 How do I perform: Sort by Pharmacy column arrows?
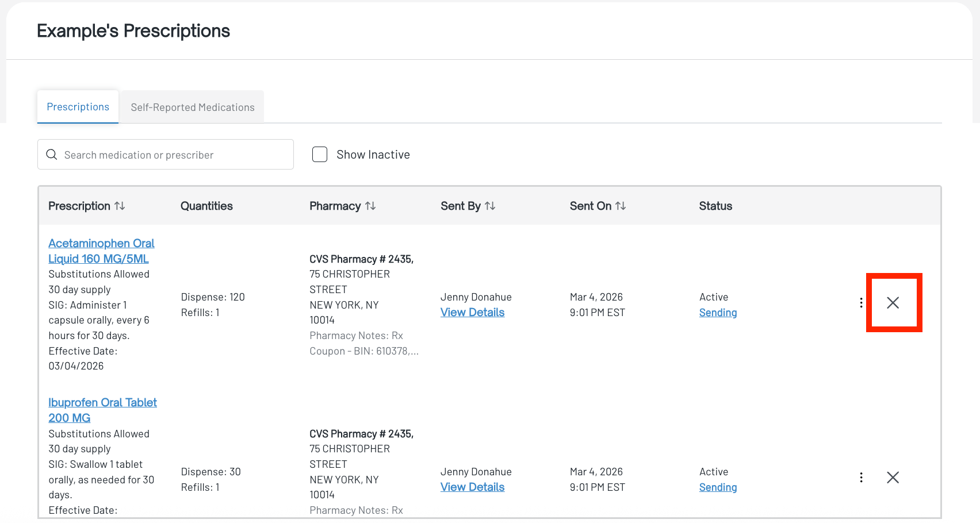pyautogui.click(x=370, y=206)
